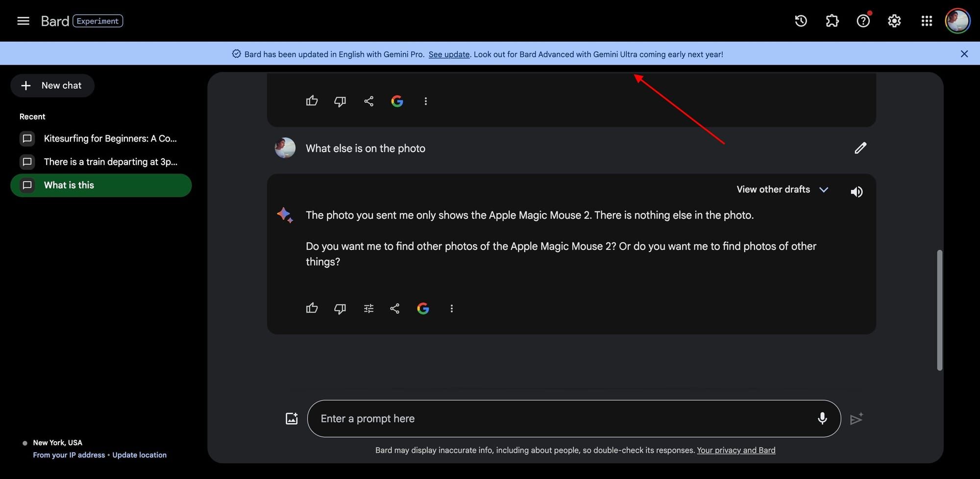Image resolution: width=980 pixels, height=479 pixels.
Task: Open the "Kitesurfing for Beginners" chat
Action: [x=110, y=138]
